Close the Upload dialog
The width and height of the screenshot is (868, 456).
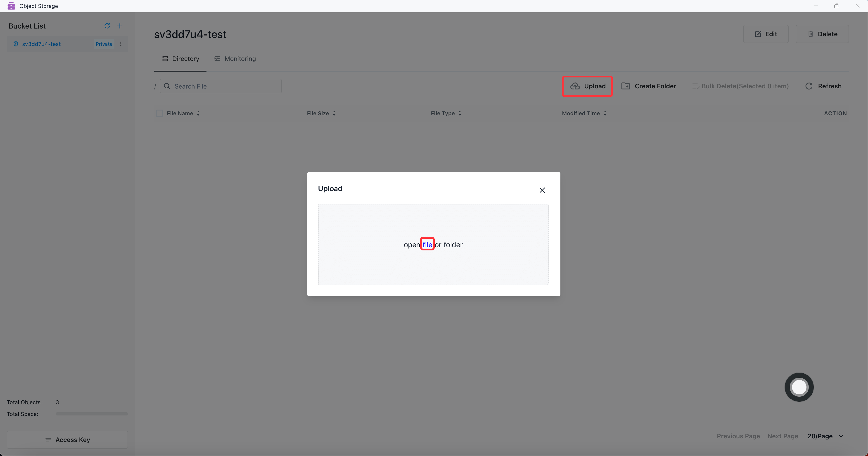point(542,190)
